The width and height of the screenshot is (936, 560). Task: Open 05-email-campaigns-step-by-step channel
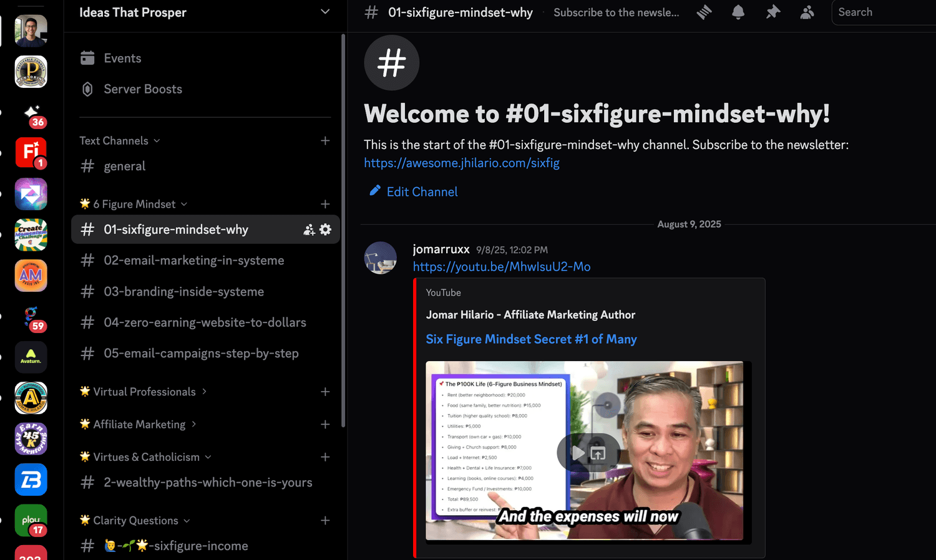pyautogui.click(x=205, y=354)
